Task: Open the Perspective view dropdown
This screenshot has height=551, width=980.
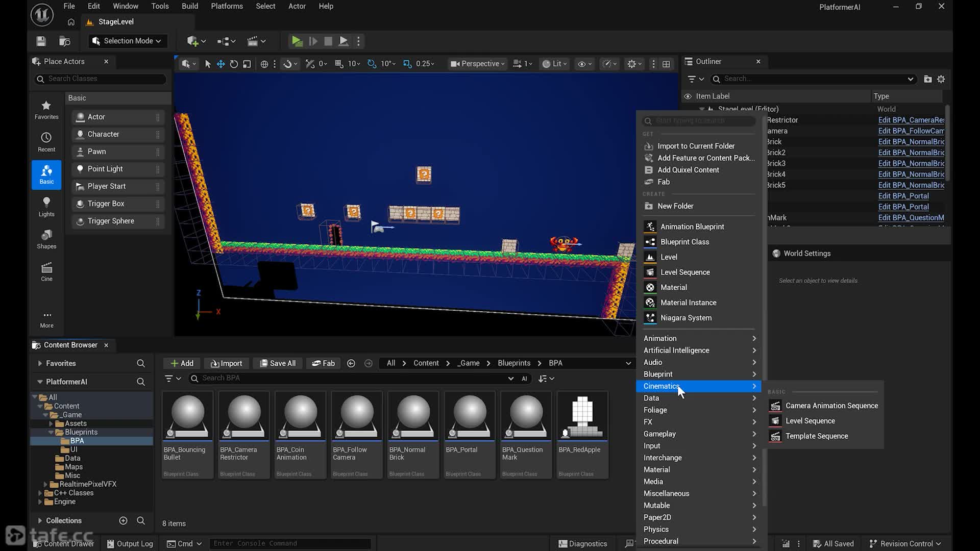Action: point(477,64)
